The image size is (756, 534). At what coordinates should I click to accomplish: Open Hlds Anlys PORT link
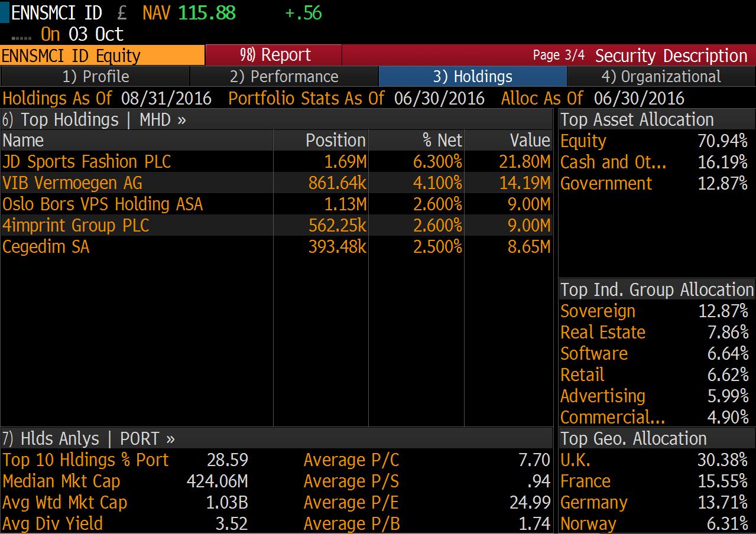(89, 439)
